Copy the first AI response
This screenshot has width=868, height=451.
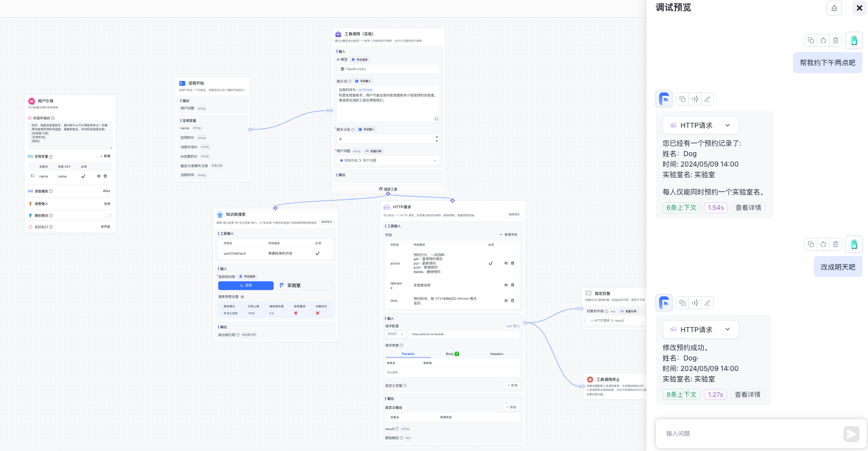682,99
